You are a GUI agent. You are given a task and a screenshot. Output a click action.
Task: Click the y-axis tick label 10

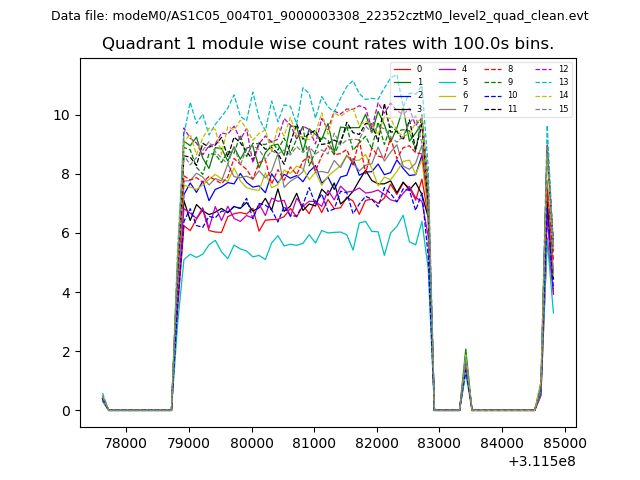point(62,115)
